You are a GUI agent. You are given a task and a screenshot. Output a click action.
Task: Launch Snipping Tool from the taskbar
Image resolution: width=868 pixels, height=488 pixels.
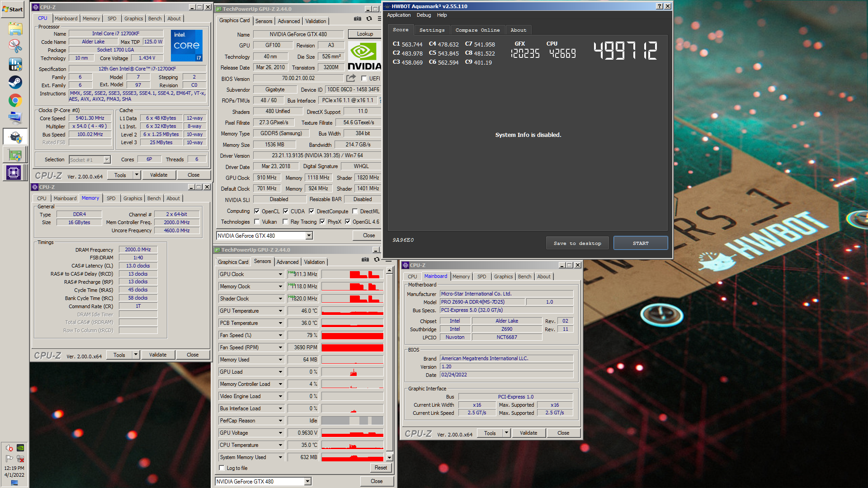click(15, 46)
